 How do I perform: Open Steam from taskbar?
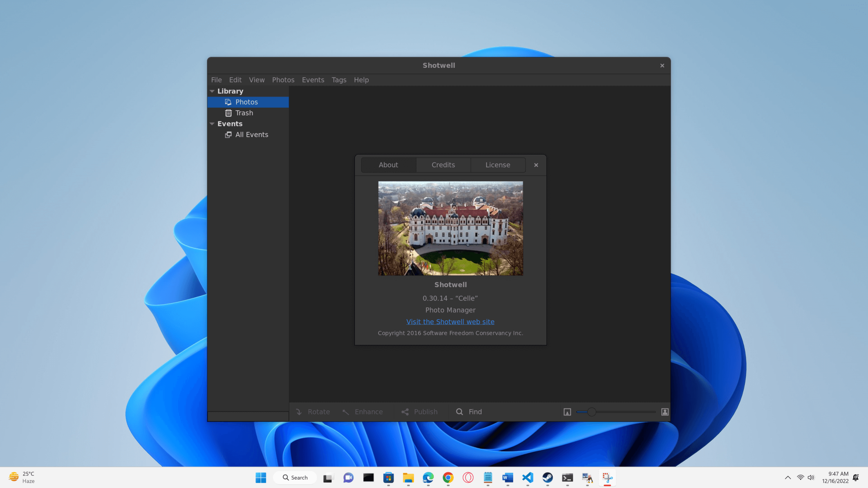click(x=547, y=478)
